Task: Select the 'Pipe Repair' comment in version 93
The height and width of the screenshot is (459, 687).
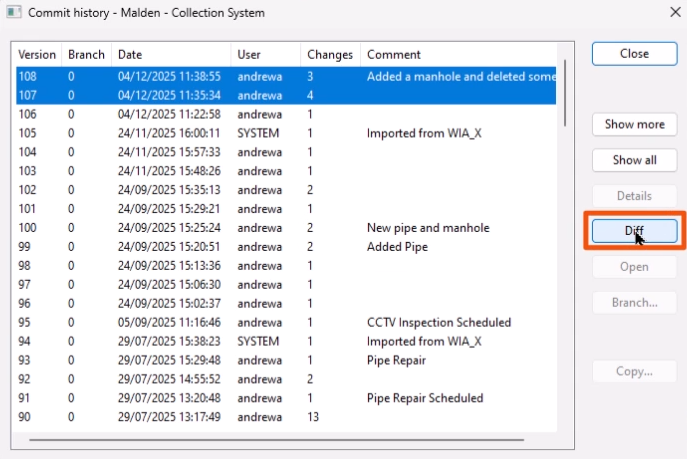Action: [396, 360]
